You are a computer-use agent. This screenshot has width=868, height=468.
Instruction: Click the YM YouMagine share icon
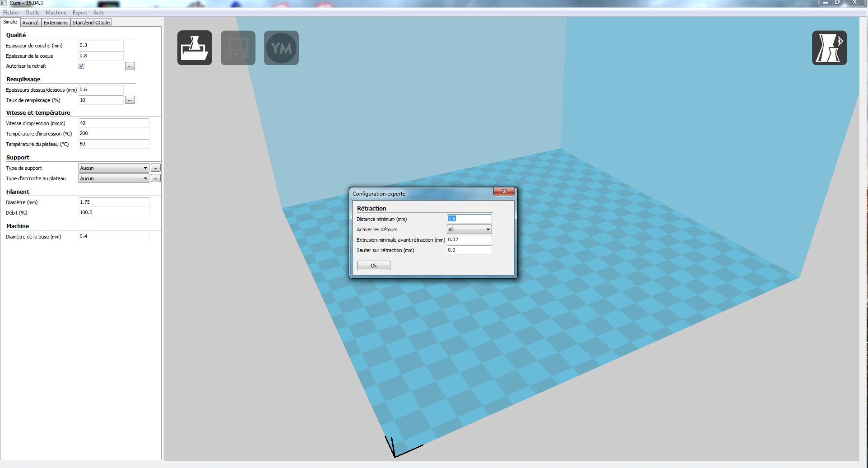point(281,48)
